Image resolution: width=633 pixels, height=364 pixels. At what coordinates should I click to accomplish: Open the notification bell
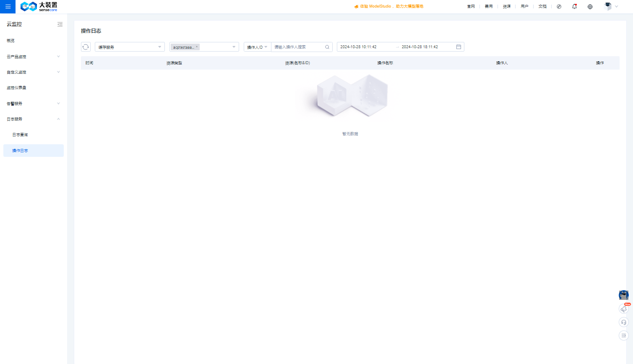(x=574, y=7)
